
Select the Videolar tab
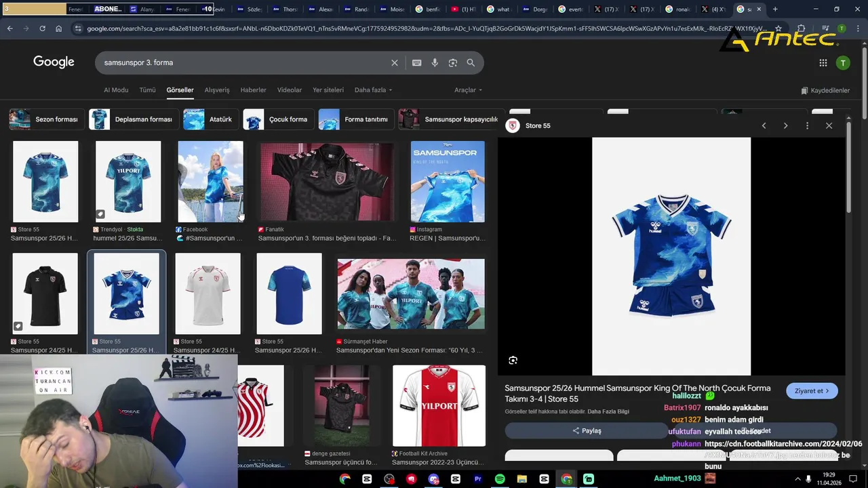[290, 90]
